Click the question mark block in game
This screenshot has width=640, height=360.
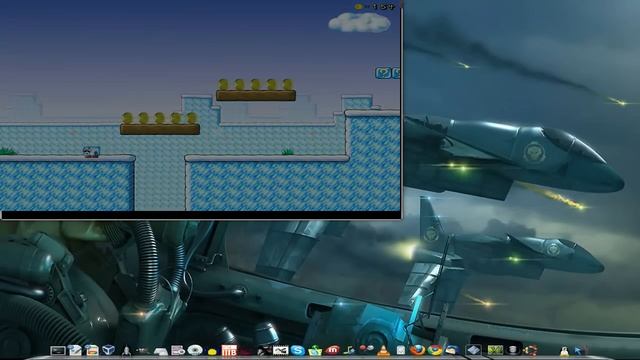click(x=383, y=73)
